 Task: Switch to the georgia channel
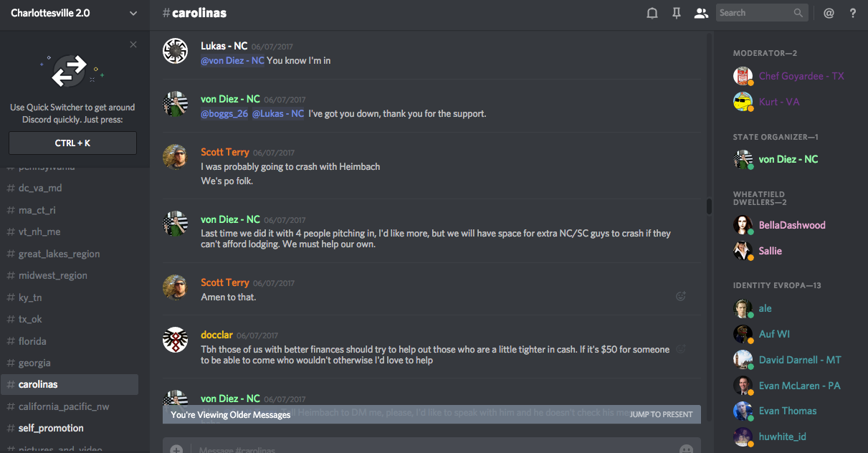click(34, 363)
